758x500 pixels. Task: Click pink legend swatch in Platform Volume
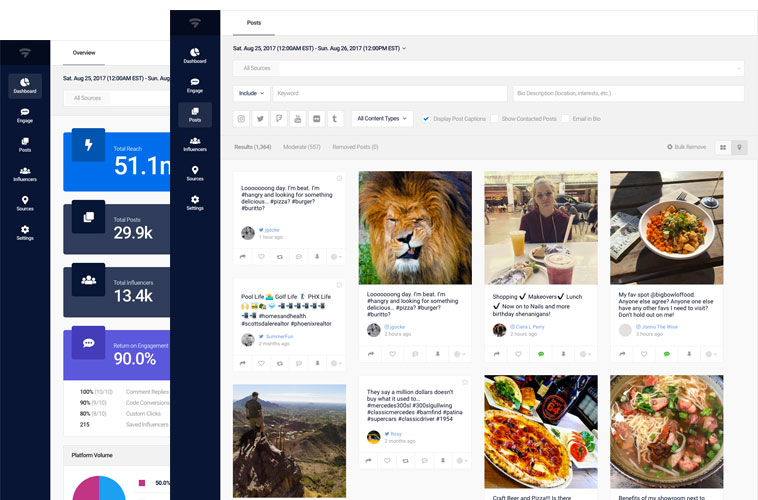tap(142, 483)
